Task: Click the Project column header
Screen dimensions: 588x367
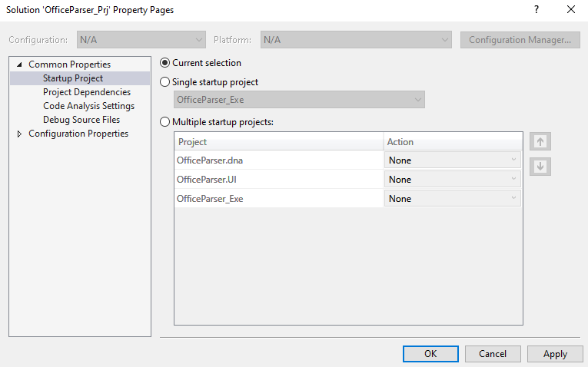Action: coord(278,142)
